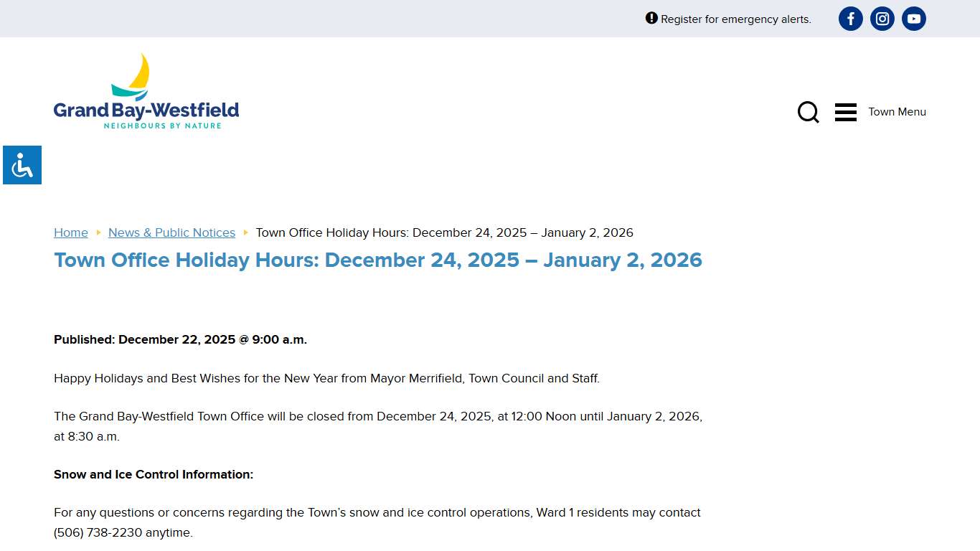The height and width of the screenshot is (551, 980).
Task: Open the Facebook page icon
Action: coord(850,19)
